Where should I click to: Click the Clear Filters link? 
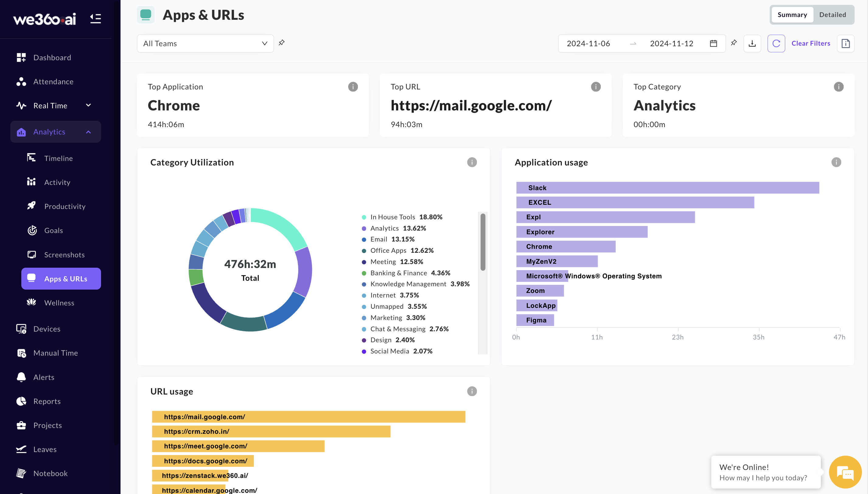(x=811, y=43)
